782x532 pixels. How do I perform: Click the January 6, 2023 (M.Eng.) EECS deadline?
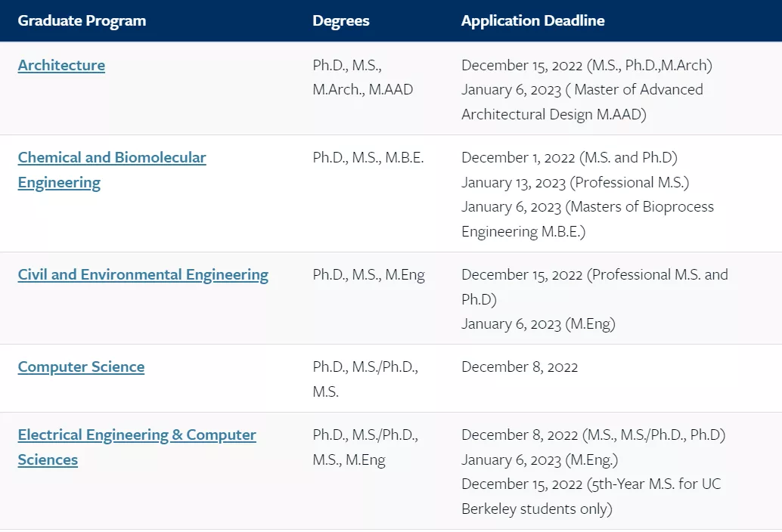[x=541, y=459]
